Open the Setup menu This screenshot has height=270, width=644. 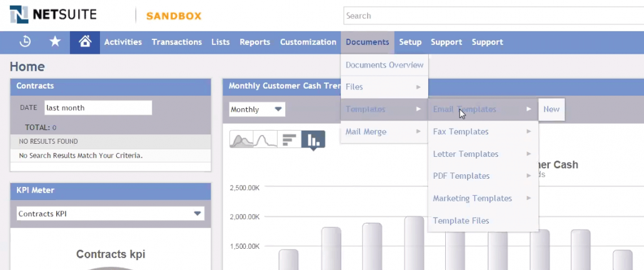pyautogui.click(x=410, y=42)
